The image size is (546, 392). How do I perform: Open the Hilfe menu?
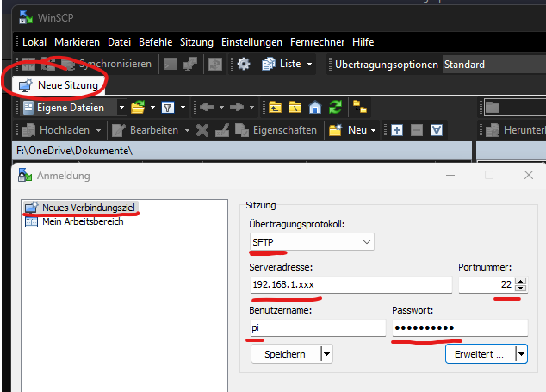(363, 42)
